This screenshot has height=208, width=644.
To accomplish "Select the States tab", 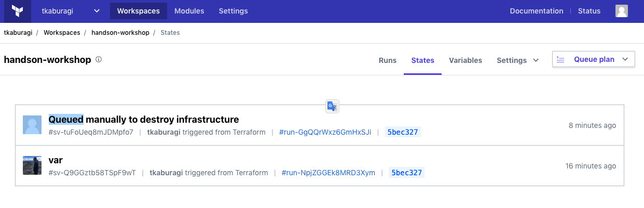I will (x=422, y=60).
